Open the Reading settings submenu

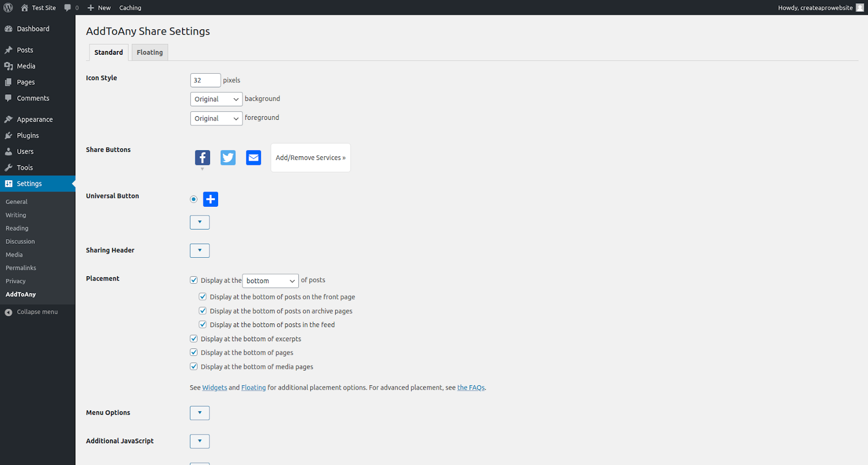[17, 228]
